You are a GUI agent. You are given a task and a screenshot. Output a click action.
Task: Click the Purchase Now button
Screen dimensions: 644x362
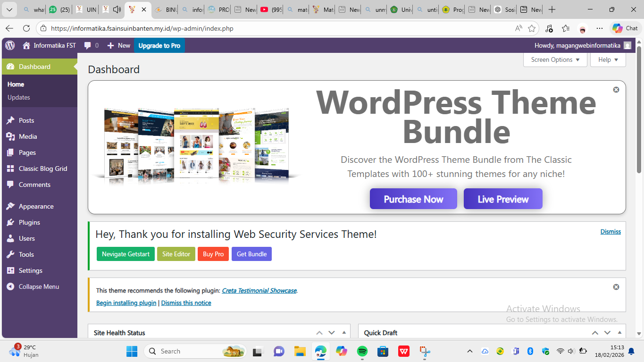pos(413,199)
